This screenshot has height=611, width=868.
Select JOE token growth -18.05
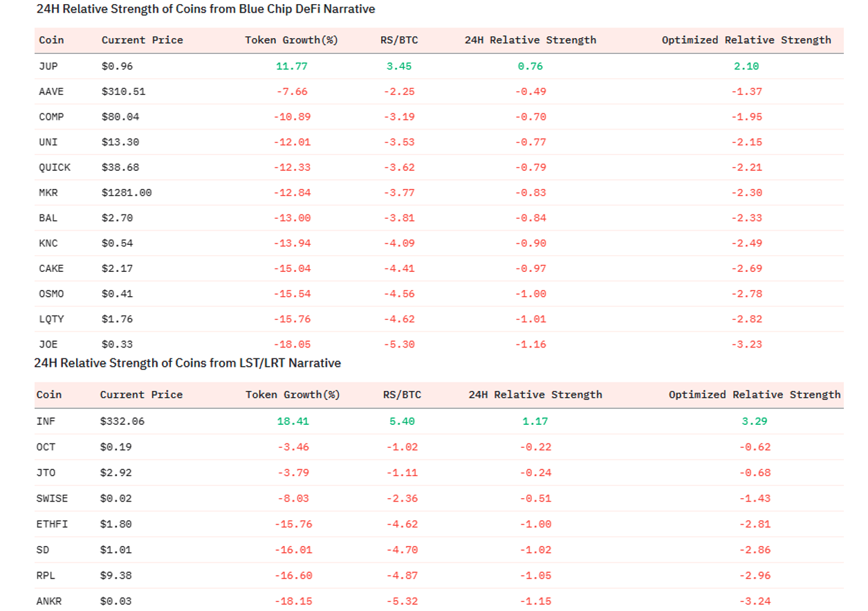click(x=291, y=344)
